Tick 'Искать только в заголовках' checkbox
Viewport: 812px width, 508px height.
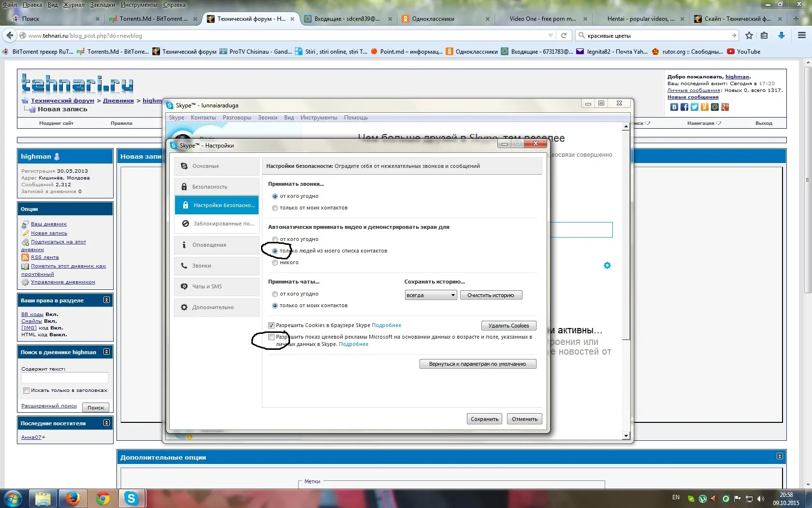(26, 391)
